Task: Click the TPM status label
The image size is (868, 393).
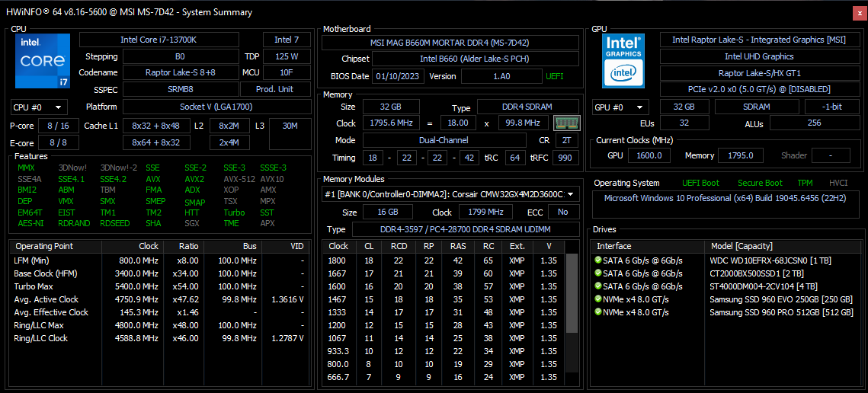Action: pos(805,183)
